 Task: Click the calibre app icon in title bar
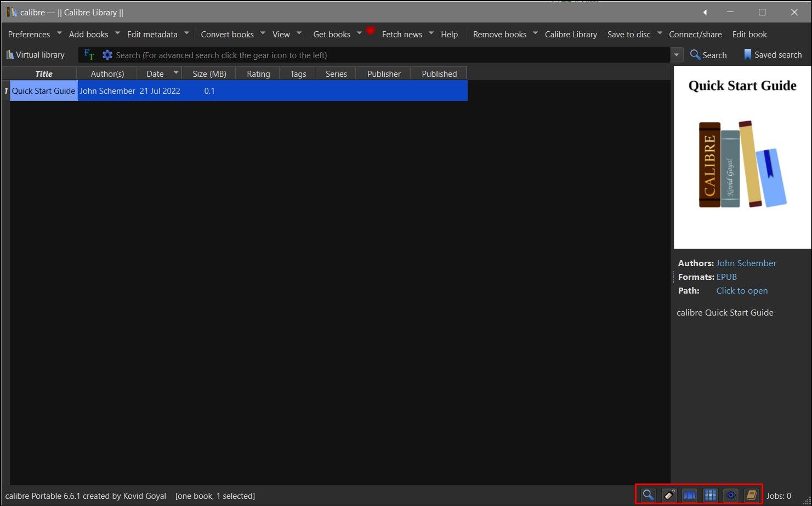point(12,12)
